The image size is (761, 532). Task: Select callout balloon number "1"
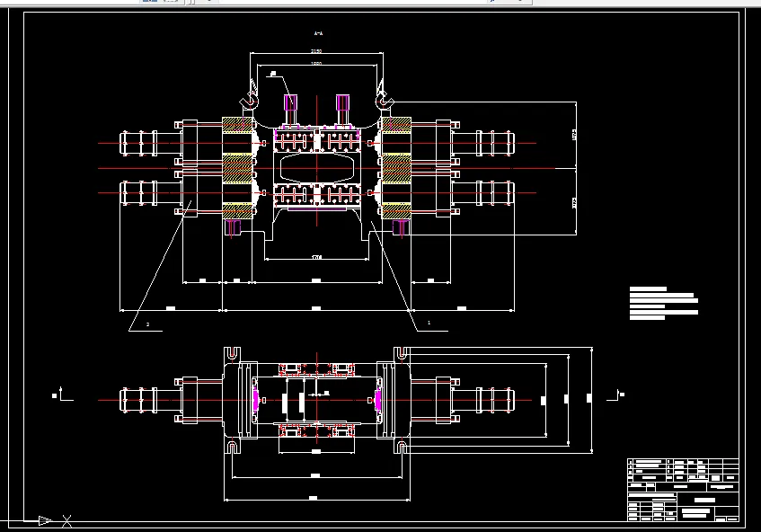pos(429,323)
